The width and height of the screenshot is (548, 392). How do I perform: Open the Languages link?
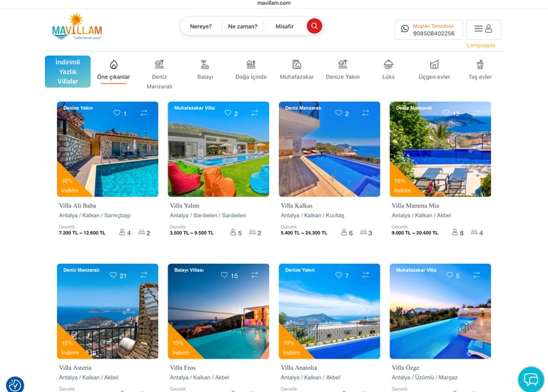pyautogui.click(x=481, y=46)
